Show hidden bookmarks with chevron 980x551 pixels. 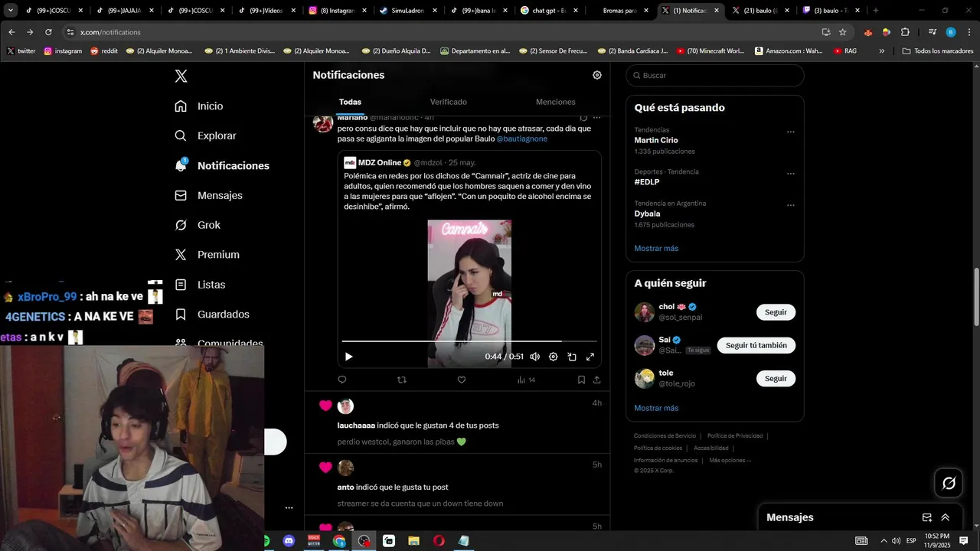pos(881,51)
